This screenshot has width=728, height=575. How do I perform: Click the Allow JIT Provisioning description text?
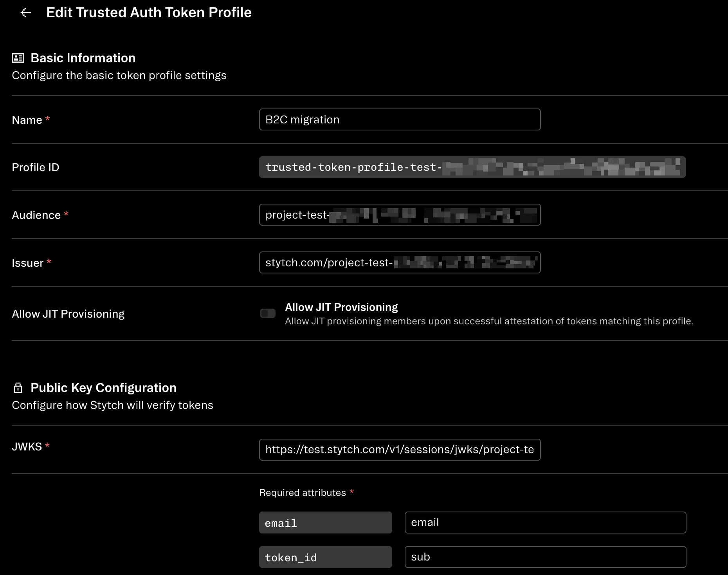click(489, 321)
